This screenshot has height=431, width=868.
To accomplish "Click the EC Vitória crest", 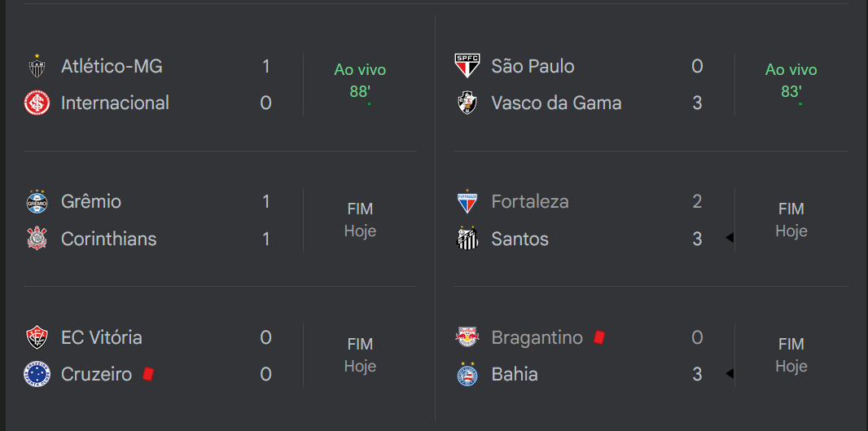I will 37,336.
